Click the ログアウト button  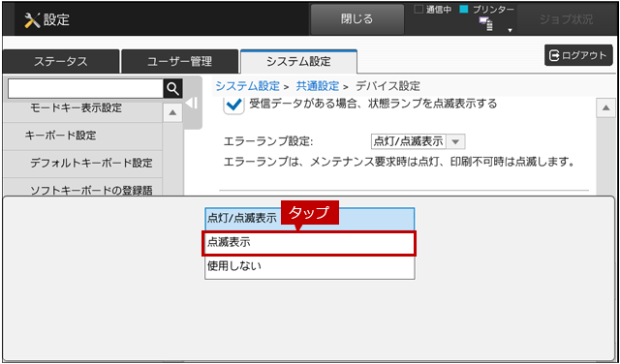coord(578,55)
